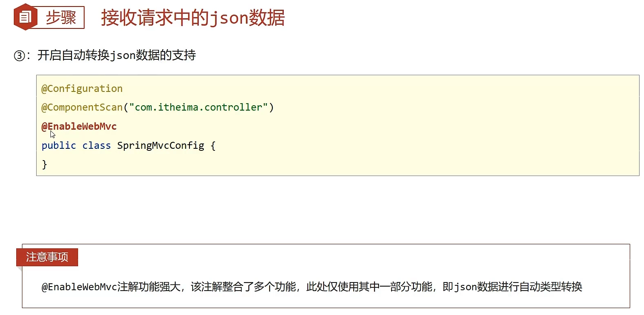Click the opening curly brace
Viewport: 644px width, 315px height.
point(213,146)
